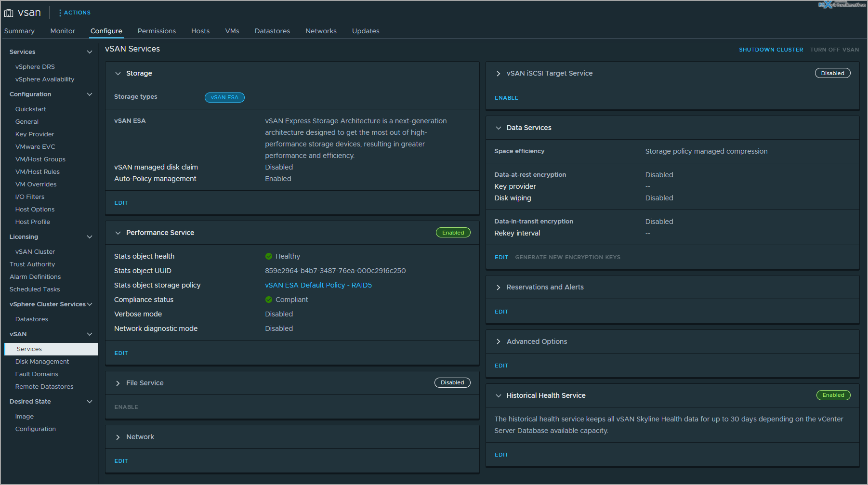Expand the Network card
868x485 pixels.
pyautogui.click(x=118, y=437)
